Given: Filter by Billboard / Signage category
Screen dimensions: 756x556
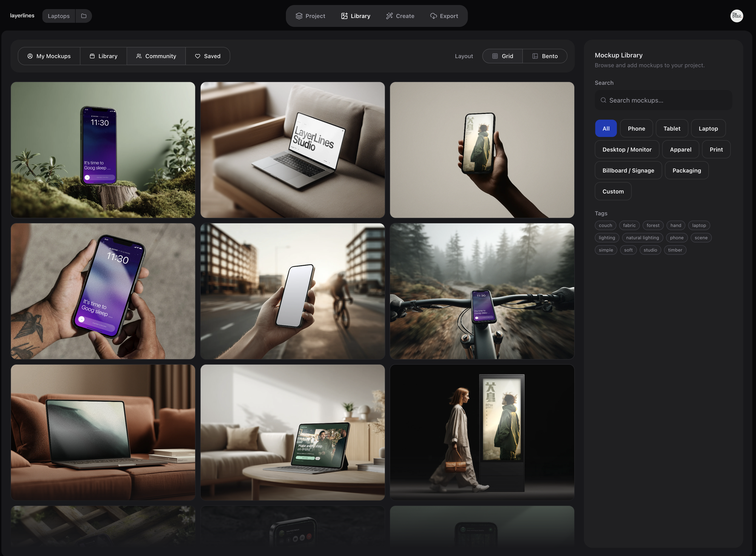Looking at the screenshot, I should 628,170.
